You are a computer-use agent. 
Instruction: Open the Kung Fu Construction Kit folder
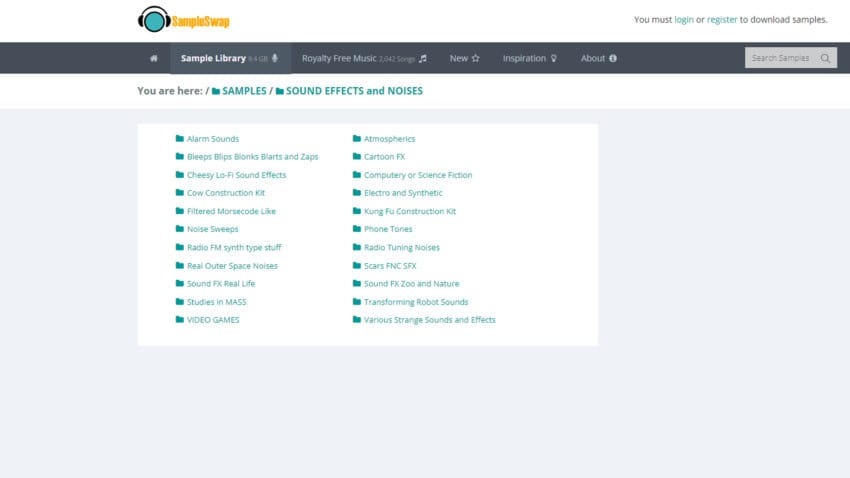click(409, 211)
